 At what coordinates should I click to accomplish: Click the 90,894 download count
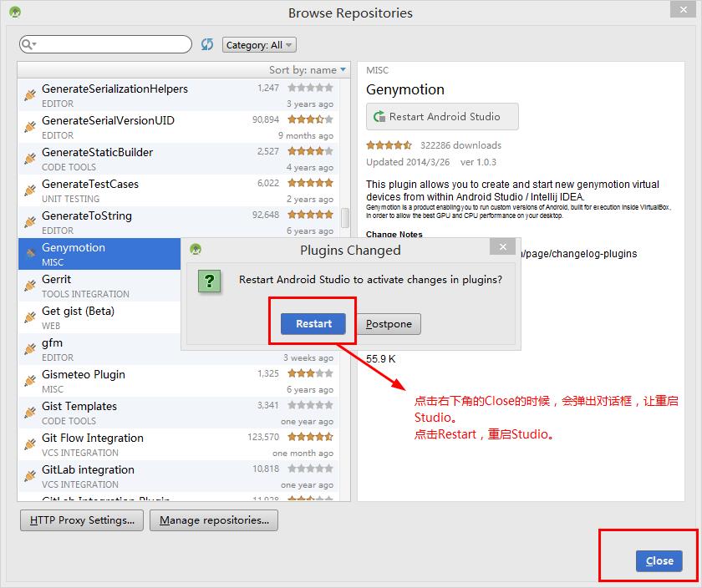266,119
